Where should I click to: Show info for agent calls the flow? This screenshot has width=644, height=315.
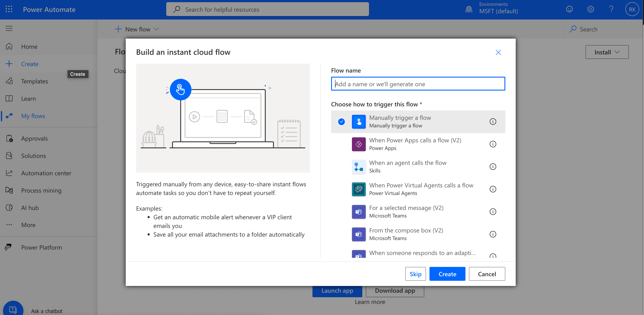493,167
